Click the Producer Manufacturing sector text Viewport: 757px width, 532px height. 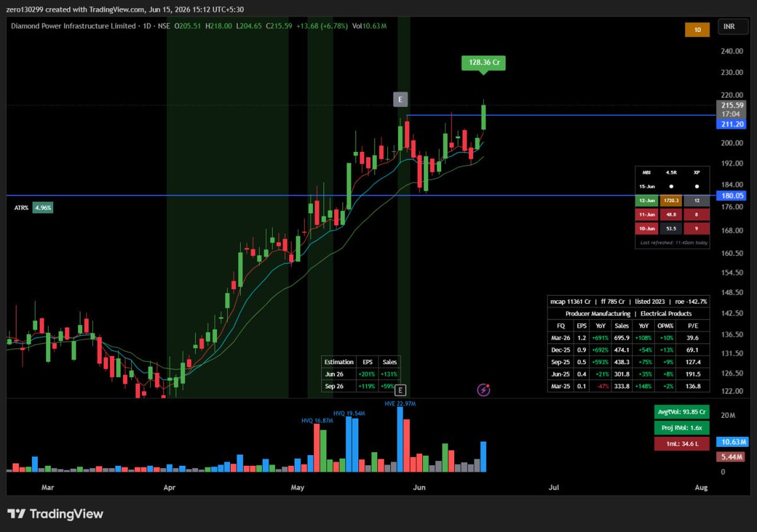[597, 313]
